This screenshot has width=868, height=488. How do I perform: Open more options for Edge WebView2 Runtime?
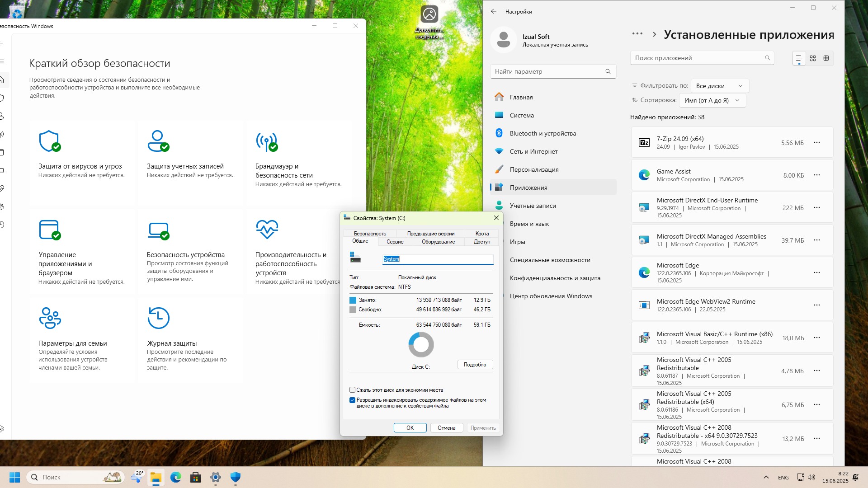click(x=817, y=305)
